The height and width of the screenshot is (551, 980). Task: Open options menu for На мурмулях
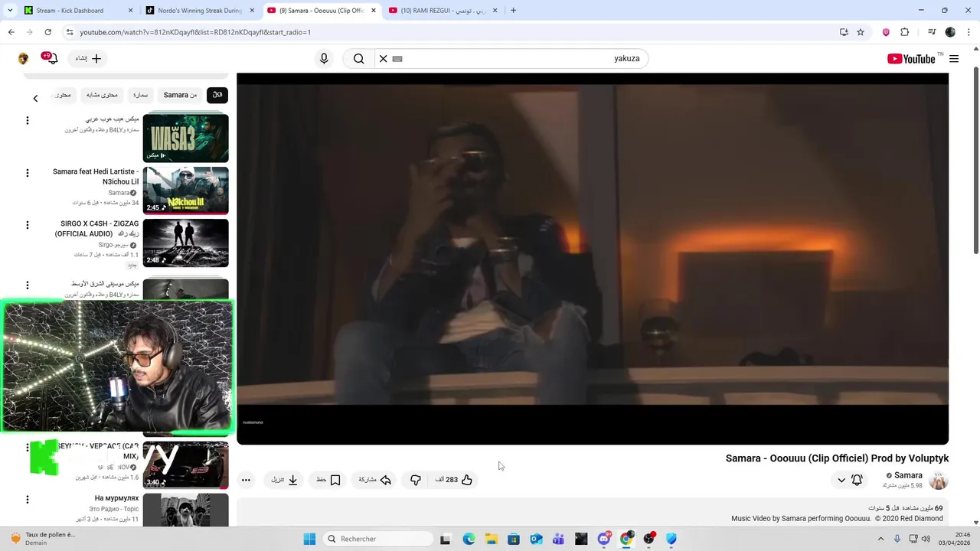pos(27,500)
